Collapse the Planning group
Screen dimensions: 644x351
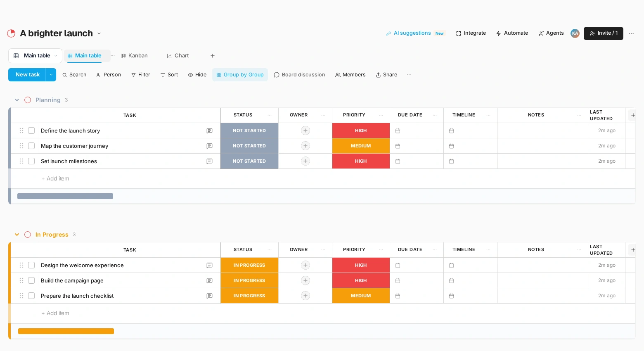click(x=17, y=100)
